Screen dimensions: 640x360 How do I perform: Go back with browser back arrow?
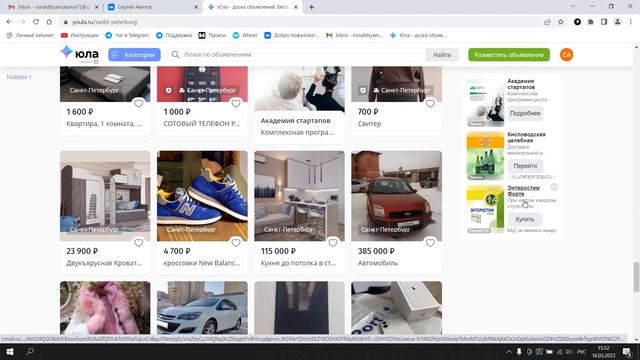[x=9, y=22]
